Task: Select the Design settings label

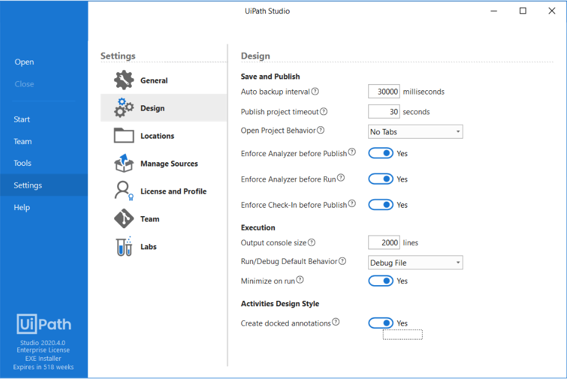Action: pos(152,108)
